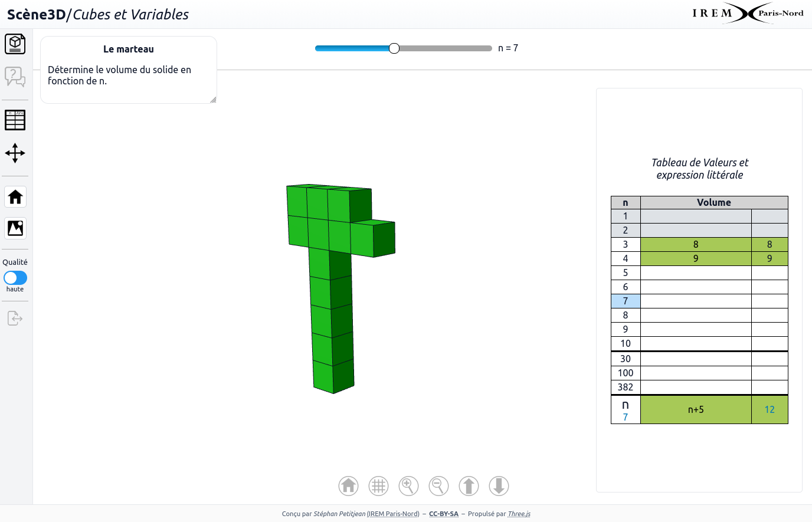Click the picture snapshot icon
This screenshot has height=522, width=812.
pyautogui.click(x=15, y=228)
